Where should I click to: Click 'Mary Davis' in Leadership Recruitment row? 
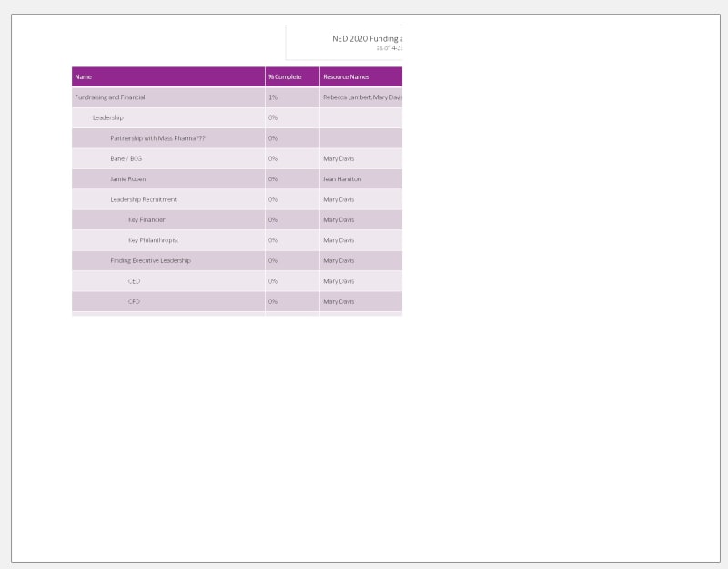tap(339, 199)
